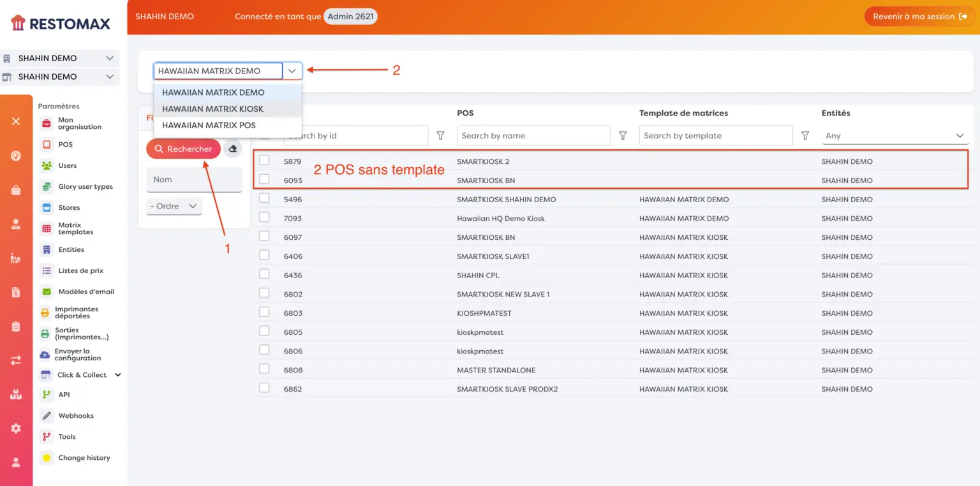Click the Entities building icon
The height and width of the screenshot is (486, 980).
coord(46,250)
